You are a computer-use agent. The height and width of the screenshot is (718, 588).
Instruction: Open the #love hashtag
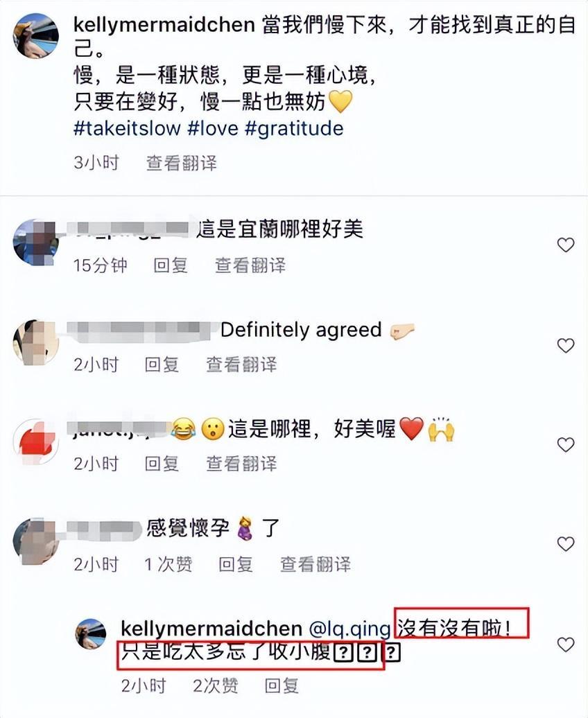pos(213,128)
